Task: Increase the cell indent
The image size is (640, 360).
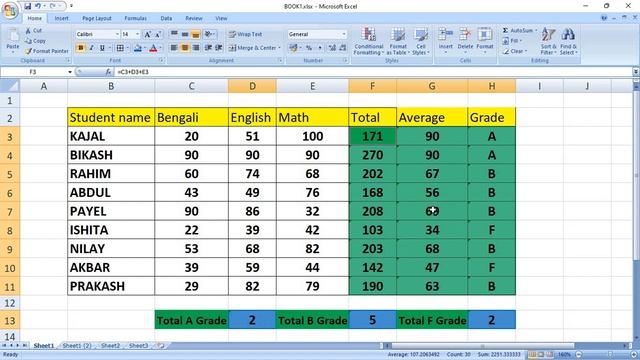Action: [x=219, y=48]
